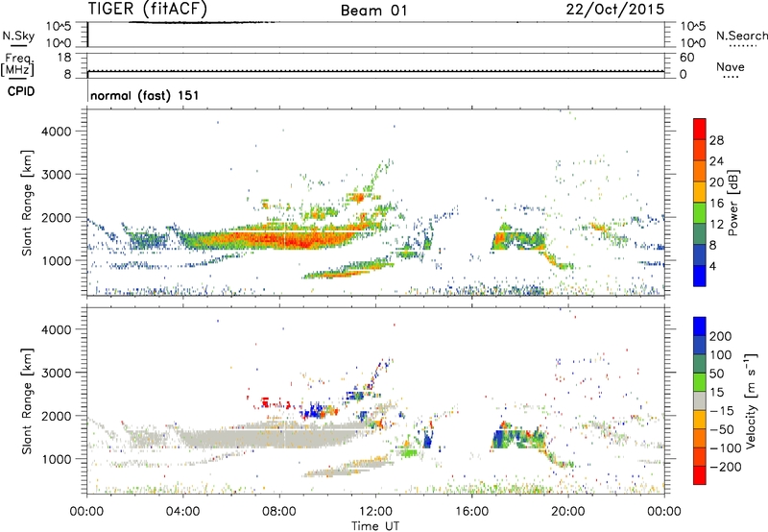Pick the 24–28 dB orange-red Power segment
The width and height of the screenshot is (768, 532).
(x=700, y=150)
